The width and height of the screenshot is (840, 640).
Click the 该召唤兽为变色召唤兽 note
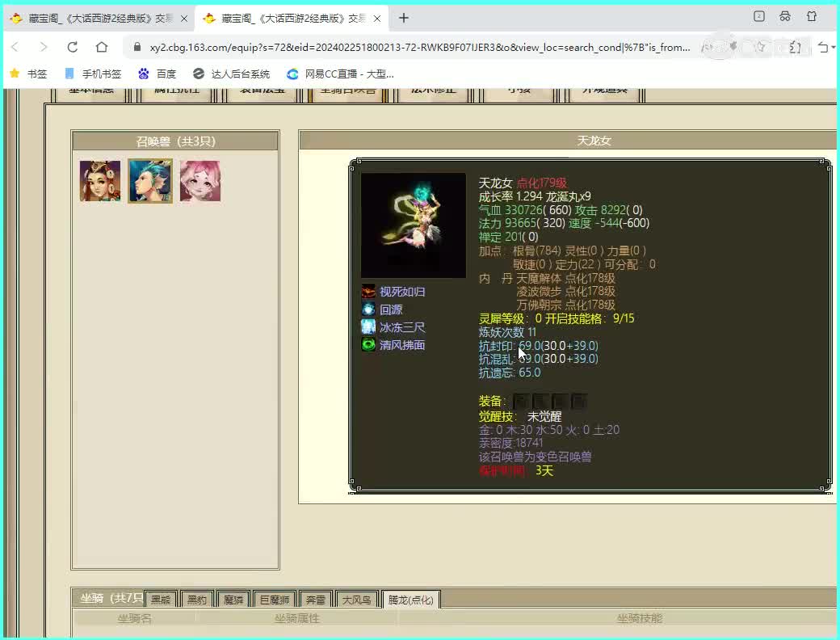pyautogui.click(x=535, y=457)
